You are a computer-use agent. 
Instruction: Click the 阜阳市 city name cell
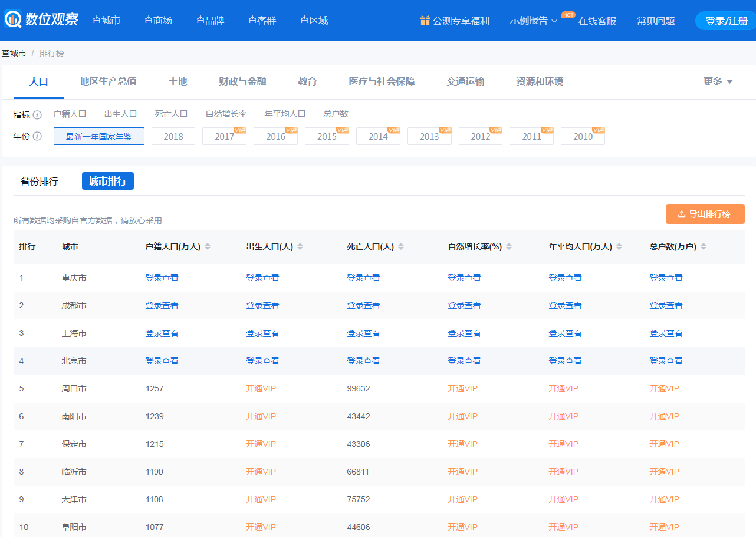pos(74,527)
